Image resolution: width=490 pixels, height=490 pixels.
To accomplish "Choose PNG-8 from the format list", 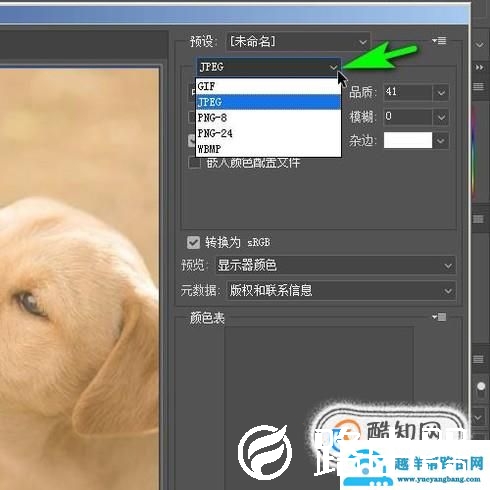I will pyautogui.click(x=268, y=118).
